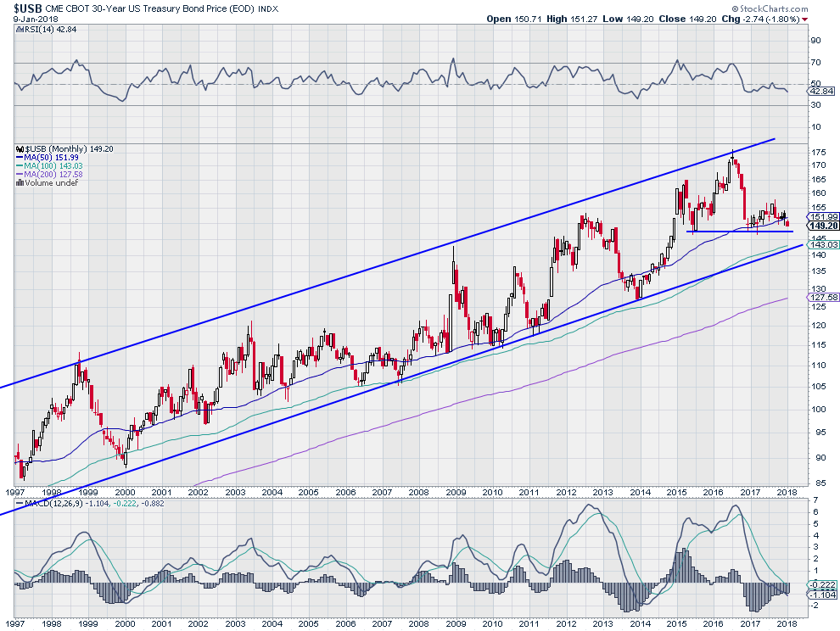Click price axis label 135

pos(819,271)
